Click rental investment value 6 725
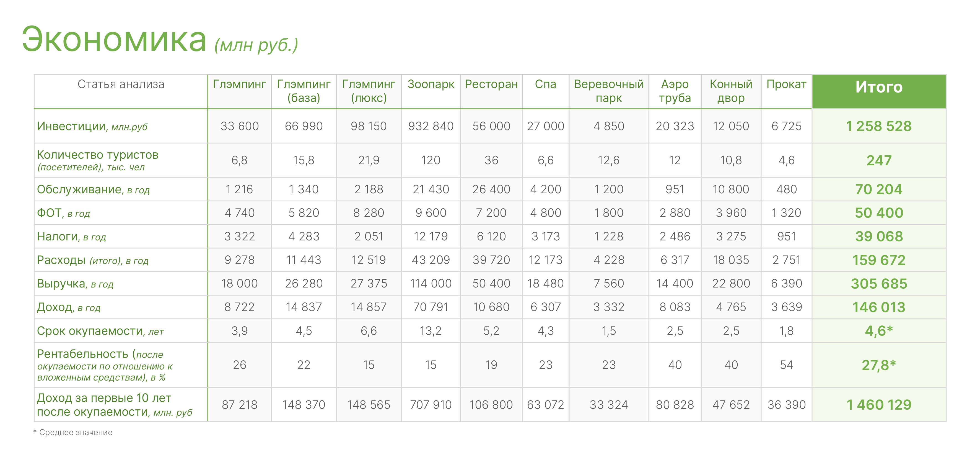Image resolution: width=980 pixels, height=457 pixels. (x=786, y=126)
